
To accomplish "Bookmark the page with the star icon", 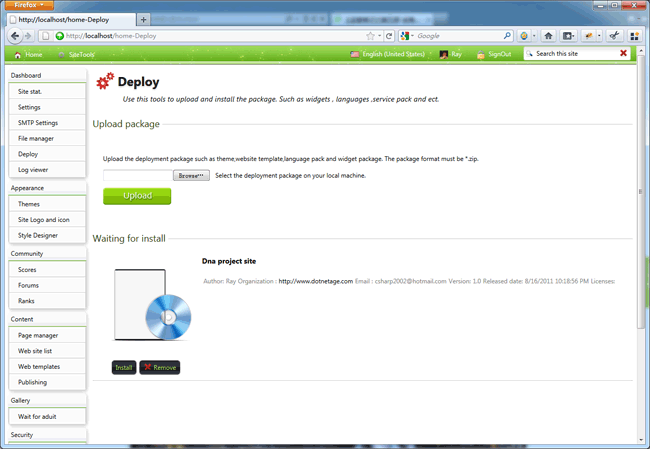I will (x=370, y=36).
